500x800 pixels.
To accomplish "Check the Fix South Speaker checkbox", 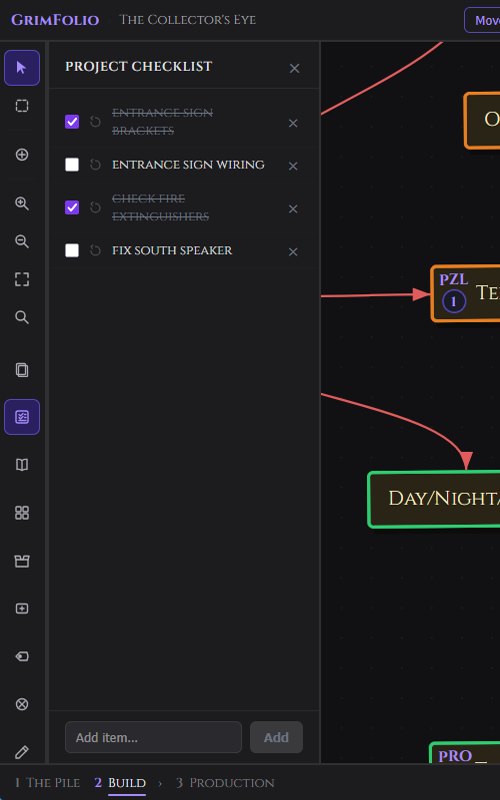I will (x=72, y=251).
